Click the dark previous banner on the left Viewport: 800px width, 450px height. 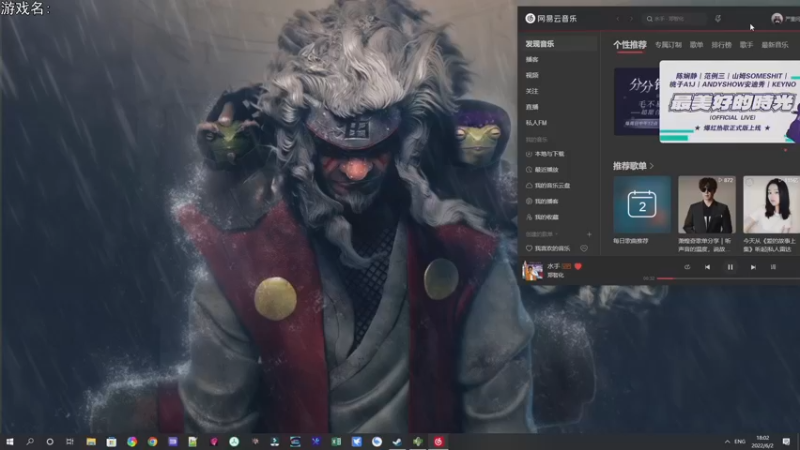[636, 102]
